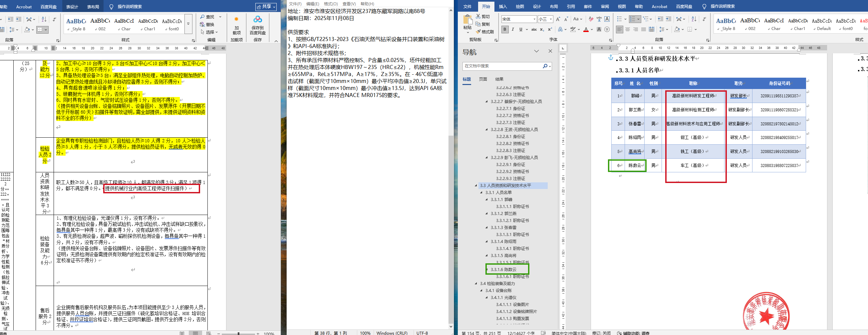Expand styles gallery in left Word window
Viewport: 868px width, 335px height.
pos(188,24)
